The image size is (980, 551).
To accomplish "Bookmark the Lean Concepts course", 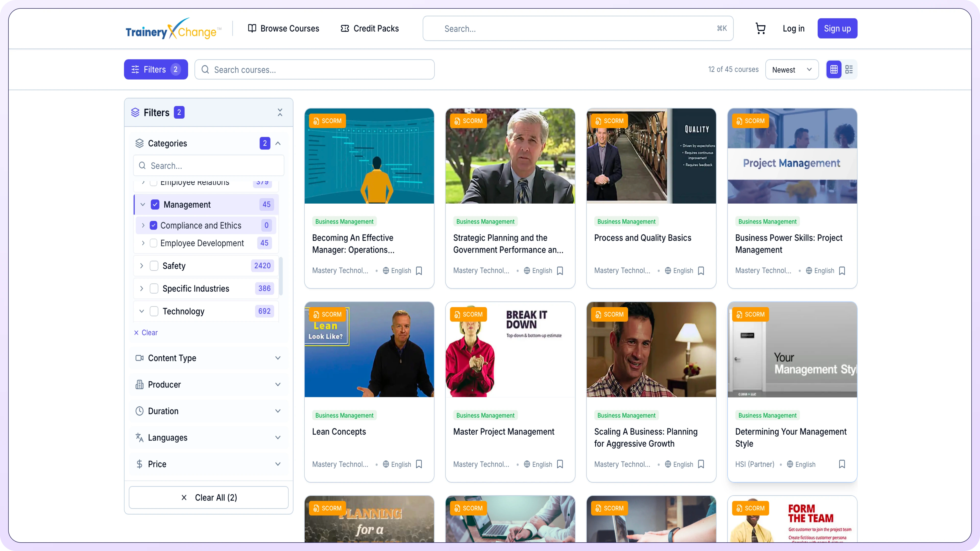I will tap(419, 464).
